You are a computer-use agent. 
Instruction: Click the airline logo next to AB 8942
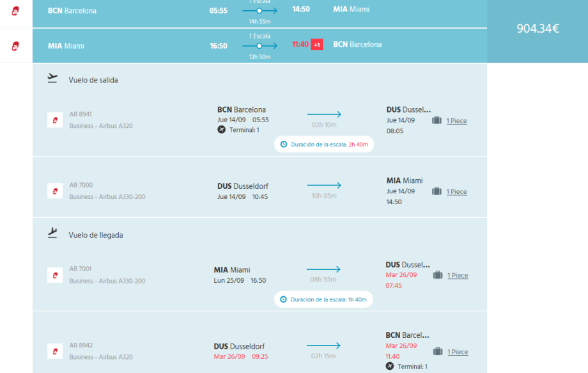pos(55,351)
